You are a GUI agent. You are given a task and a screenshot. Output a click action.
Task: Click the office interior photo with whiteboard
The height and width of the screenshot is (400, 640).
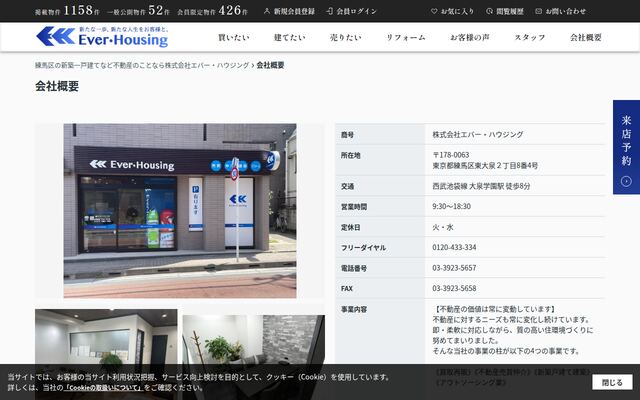(x=106, y=354)
